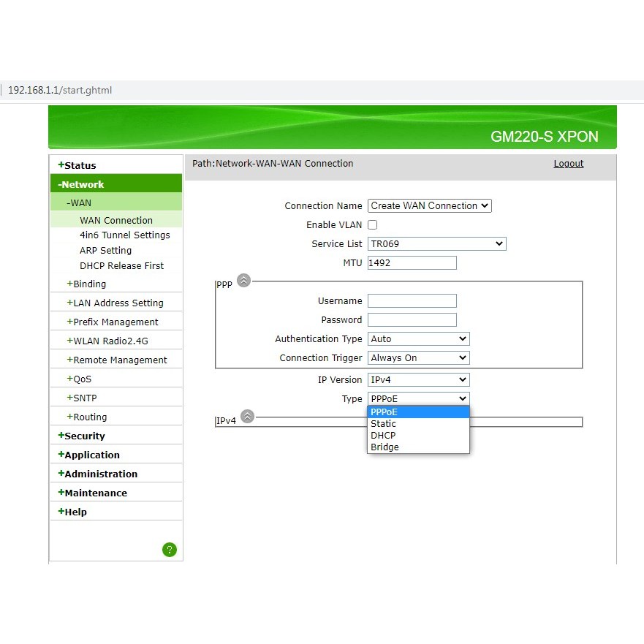Collapse the PPP section arrow icon

(243, 281)
